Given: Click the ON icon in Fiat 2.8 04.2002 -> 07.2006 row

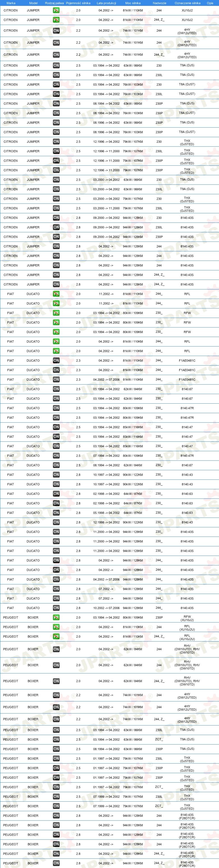Looking at the screenshot, I should [56, 579].
